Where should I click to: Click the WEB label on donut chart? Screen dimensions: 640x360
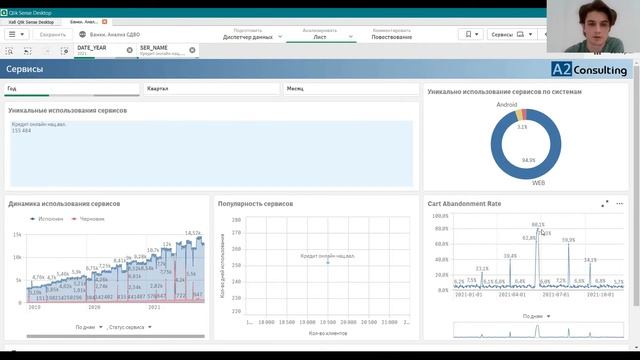click(538, 183)
